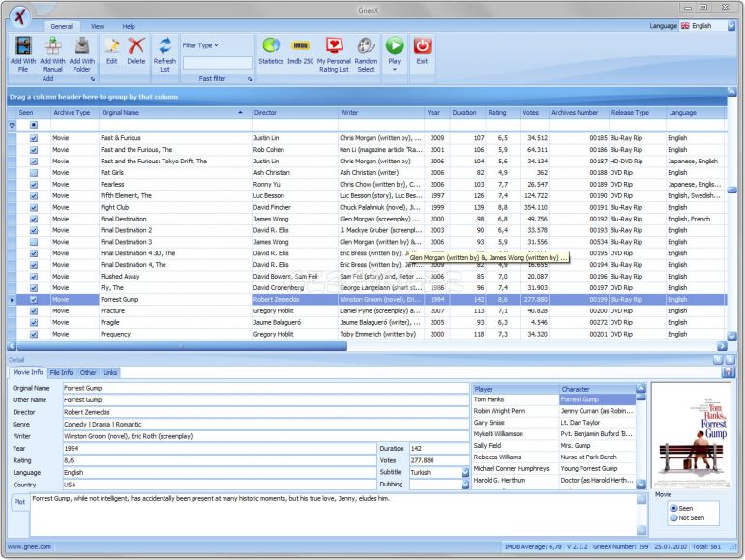Image resolution: width=745 pixels, height=560 pixels.
Task: Click the red Exit power icon
Action: 422,45
